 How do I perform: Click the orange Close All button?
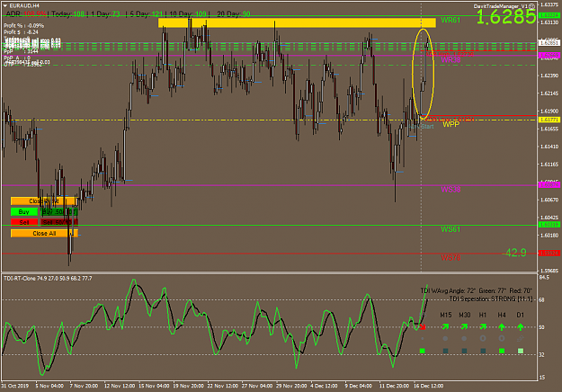[44, 233]
